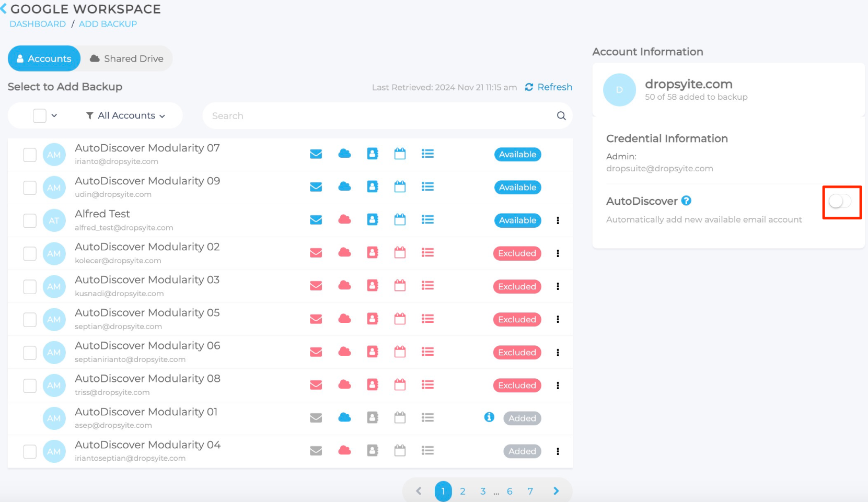Click the cloud drive icon for AutoDiscover Modularity 07
The width and height of the screenshot is (868, 502).
(344, 154)
